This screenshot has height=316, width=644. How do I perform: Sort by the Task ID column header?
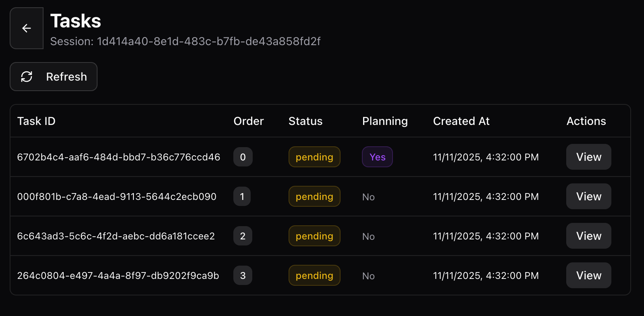[x=36, y=121]
